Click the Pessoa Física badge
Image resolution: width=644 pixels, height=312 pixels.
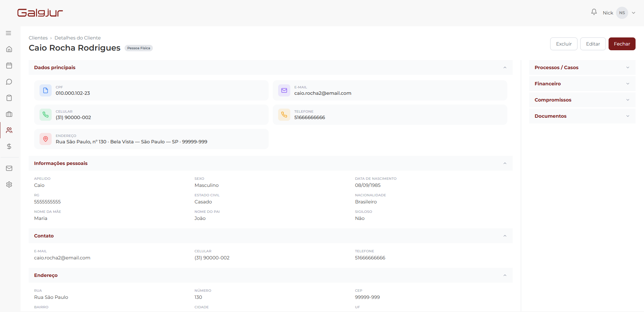click(x=139, y=48)
